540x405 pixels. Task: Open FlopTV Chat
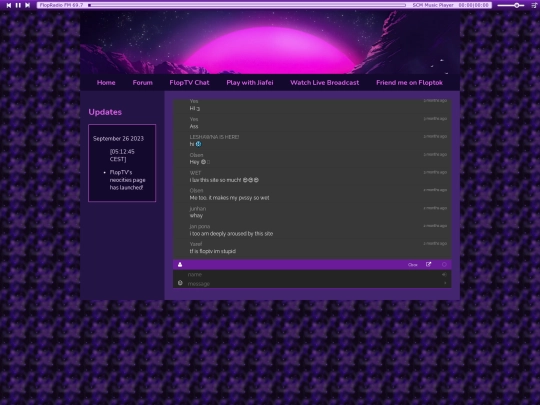[x=189, y=83]
